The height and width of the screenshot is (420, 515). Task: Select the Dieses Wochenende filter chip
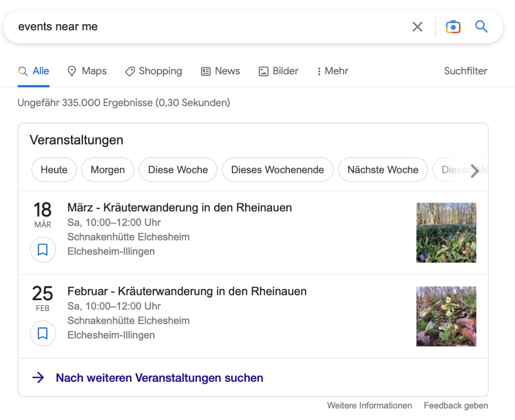click(277, 170)
